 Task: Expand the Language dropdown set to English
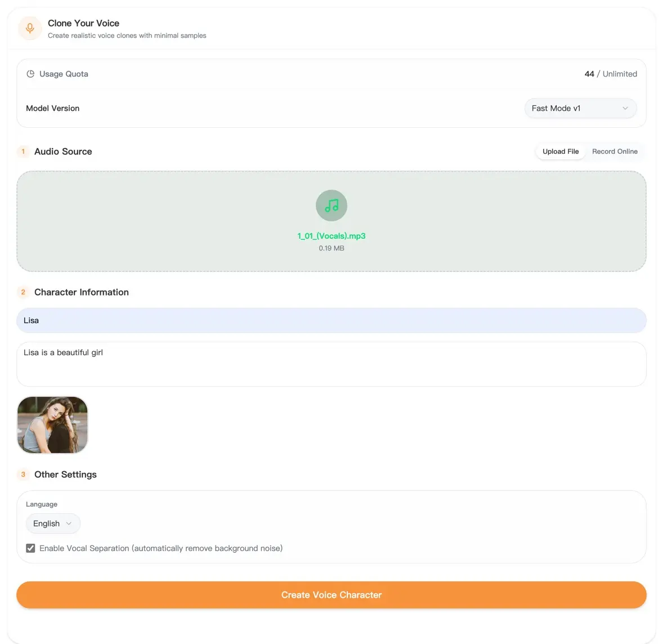[x=53, y=524]
